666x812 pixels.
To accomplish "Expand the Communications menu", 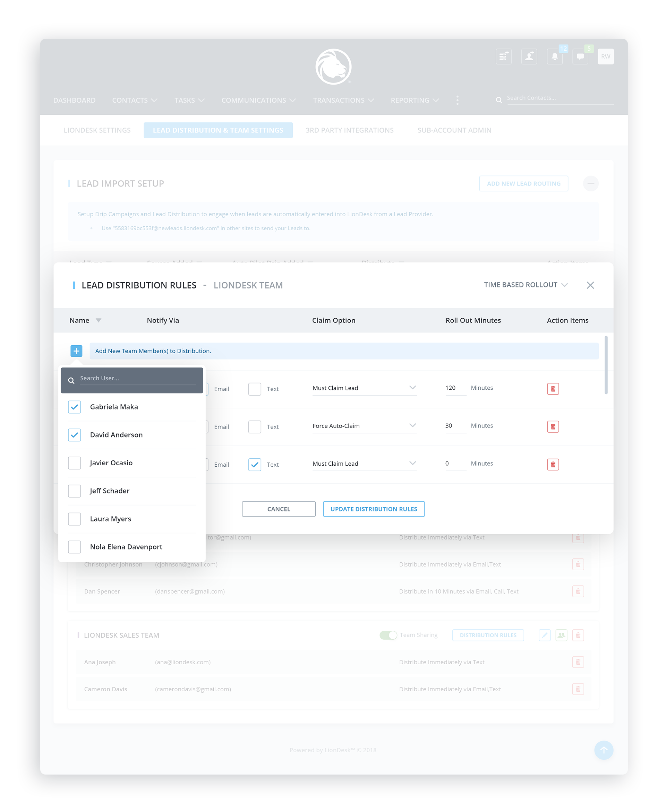I will 258,100.
